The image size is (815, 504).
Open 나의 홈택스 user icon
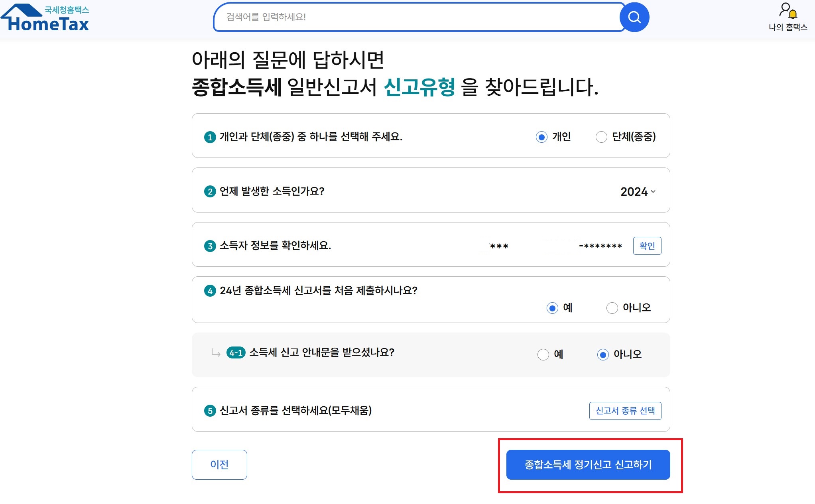click(x=787, y=12)
